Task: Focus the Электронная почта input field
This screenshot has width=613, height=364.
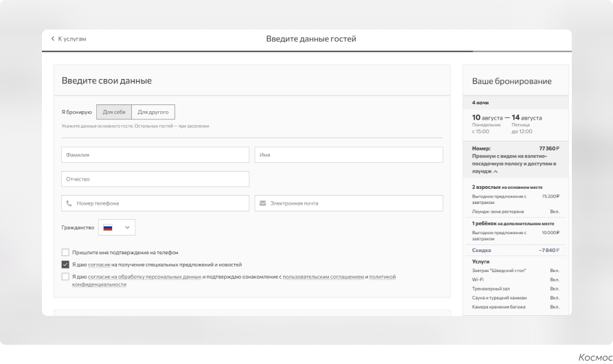Action: pyautogui.click(x=348, y=203)
